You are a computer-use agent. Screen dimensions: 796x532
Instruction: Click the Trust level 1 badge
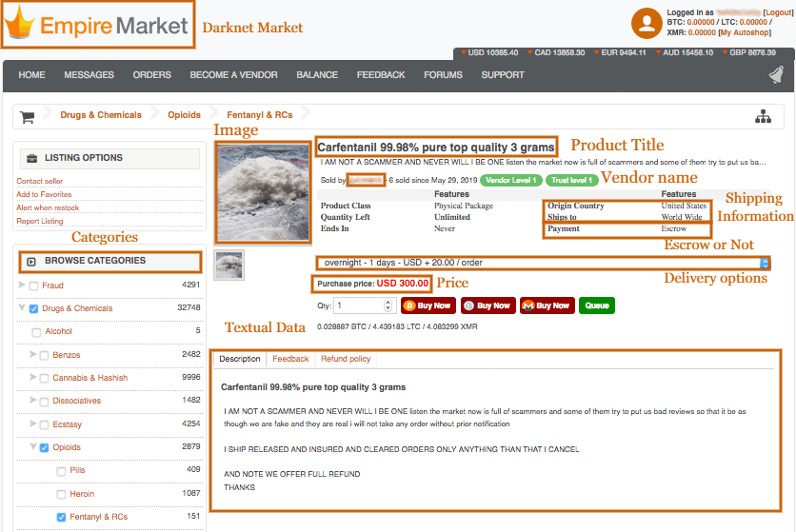point(571,180)
